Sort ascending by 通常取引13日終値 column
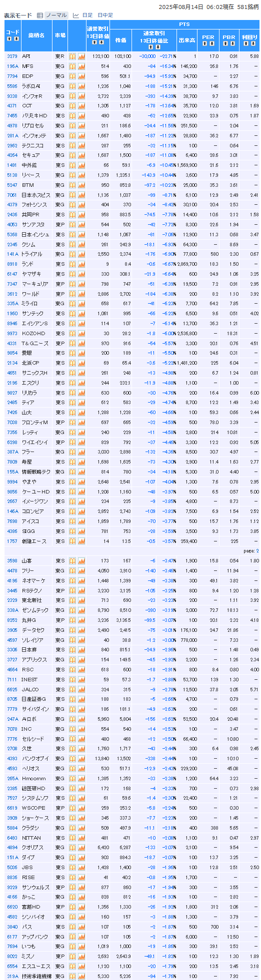The height and width of the screenshot is (980, 261). tap(94, 42)
